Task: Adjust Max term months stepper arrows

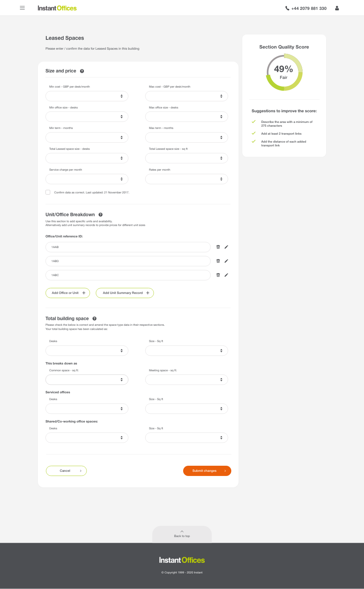Action: click(221, 138)
